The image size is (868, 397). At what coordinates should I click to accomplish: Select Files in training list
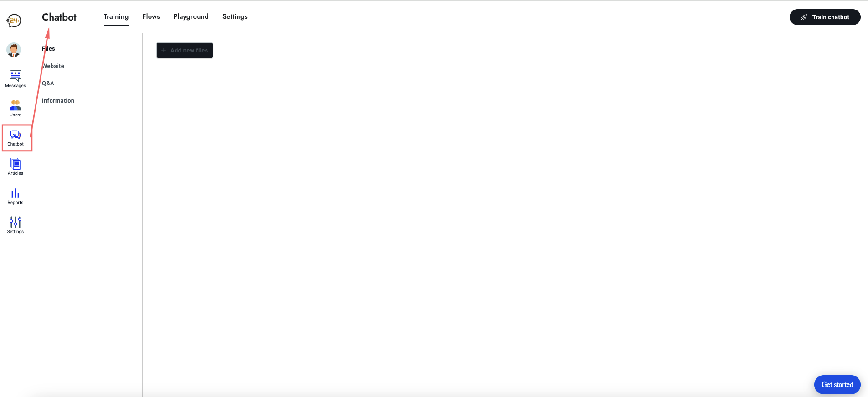pyautogui.click(x=48, y=49)
